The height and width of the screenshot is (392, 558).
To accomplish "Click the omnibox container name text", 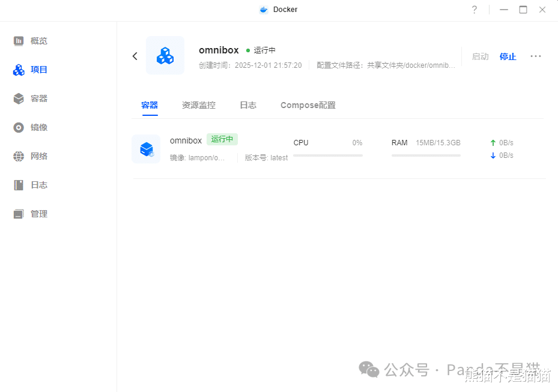I will pyautogui.click(x=186, y=141).
